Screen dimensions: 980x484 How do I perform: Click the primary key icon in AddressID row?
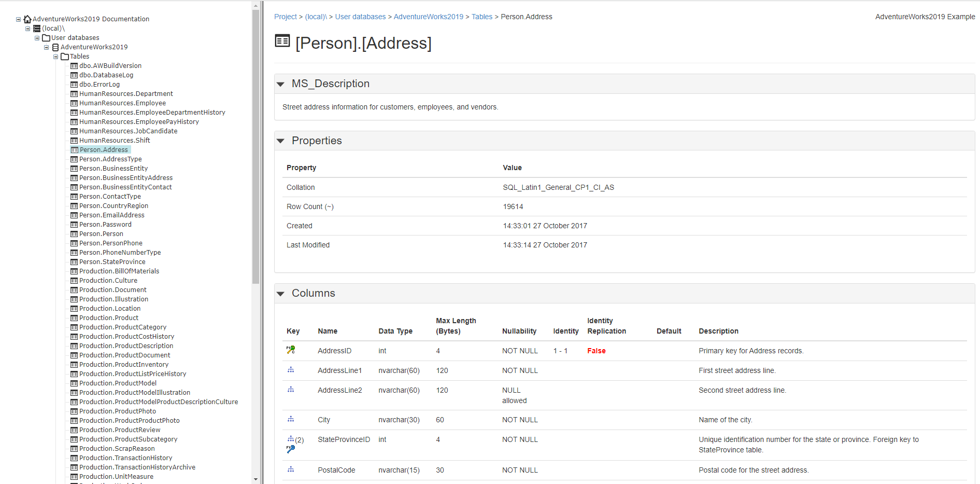pyautogui.click(x=291, y=350)
